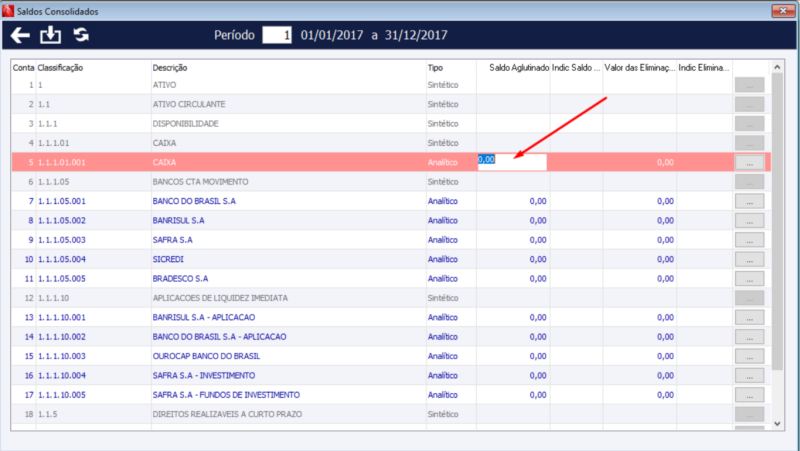Select the ATIVO row description
800x451 pixels.
tap(164, 85)
